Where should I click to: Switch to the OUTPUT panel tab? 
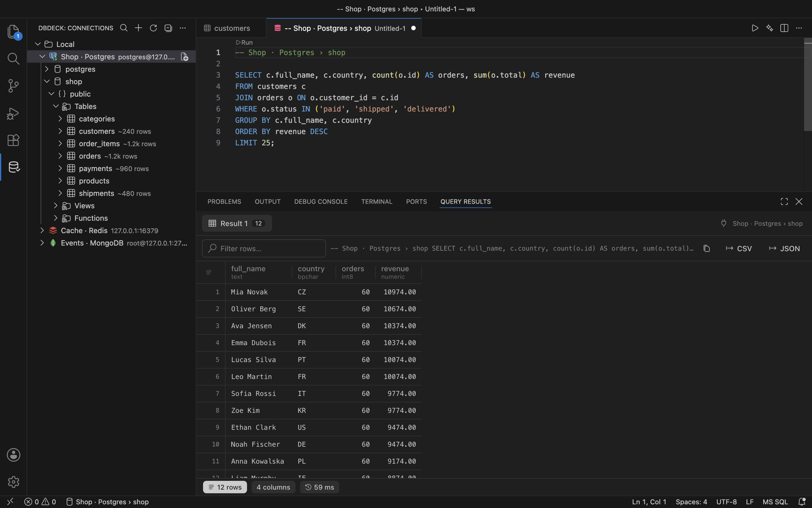(x=267, y=202)
